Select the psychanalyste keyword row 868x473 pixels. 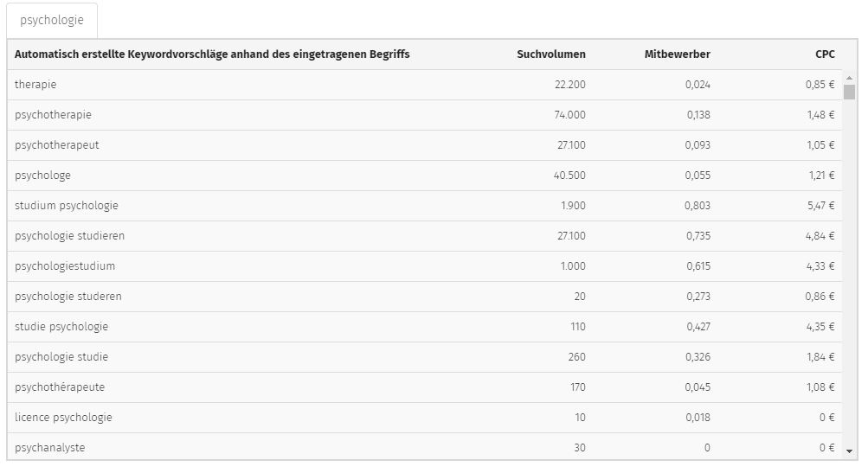pyautogui.click(x=425, y=446)
